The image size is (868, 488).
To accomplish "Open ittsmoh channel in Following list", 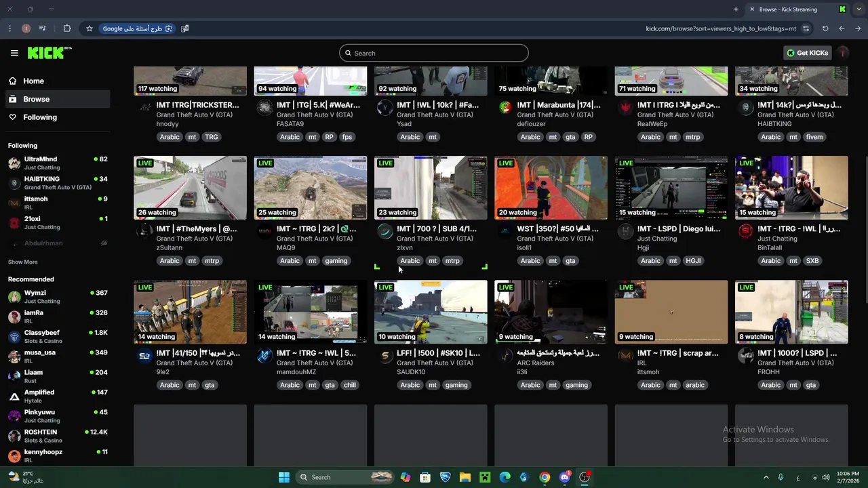I will click(58, 203).
